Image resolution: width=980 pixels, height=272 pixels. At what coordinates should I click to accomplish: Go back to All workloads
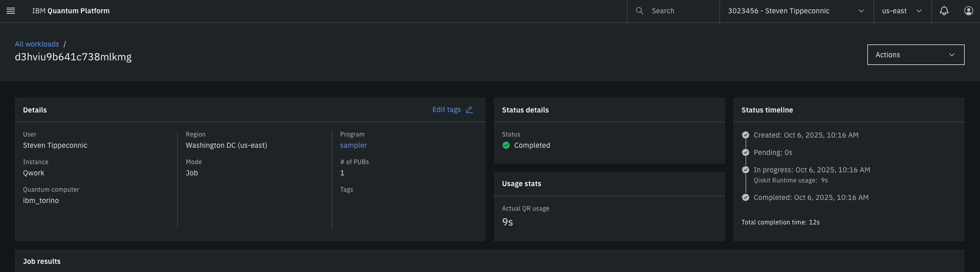pyautogui.click(x=37, y=44)
